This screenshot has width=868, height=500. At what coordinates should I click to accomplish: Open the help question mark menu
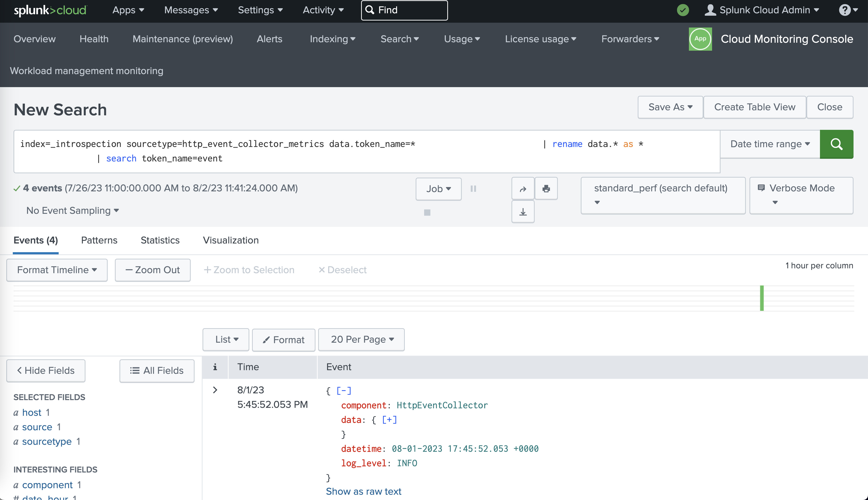click(848, 10)
